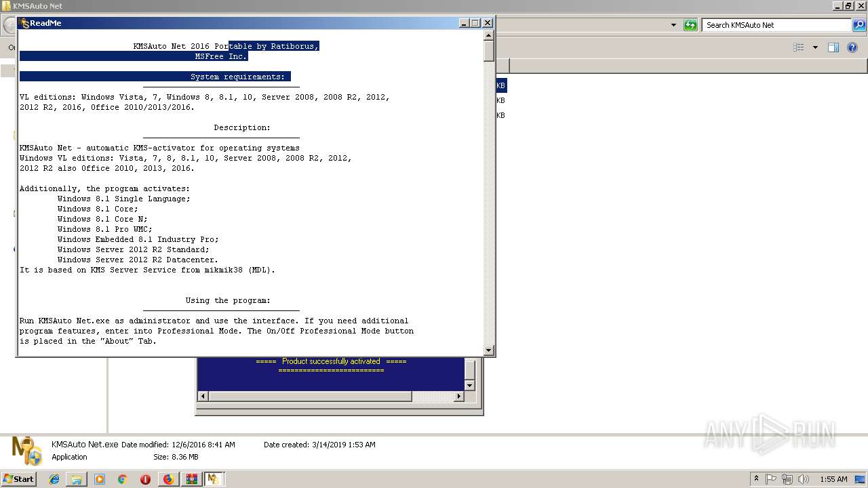The image size is (868, 488).
Task: Click the ReadMe vertical scrollbar thumb
Action: (489, 51)
